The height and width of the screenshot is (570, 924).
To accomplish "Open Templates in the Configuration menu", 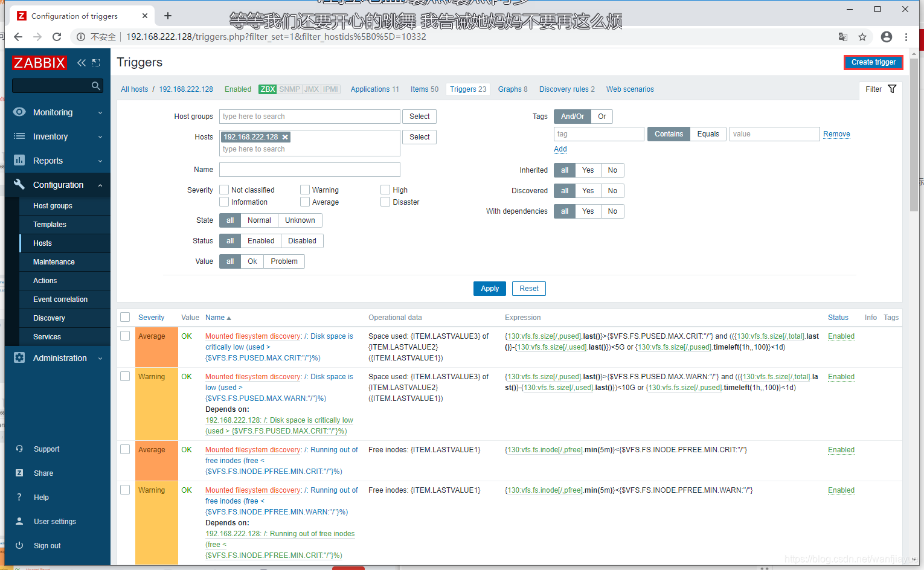I will (50, 225).
